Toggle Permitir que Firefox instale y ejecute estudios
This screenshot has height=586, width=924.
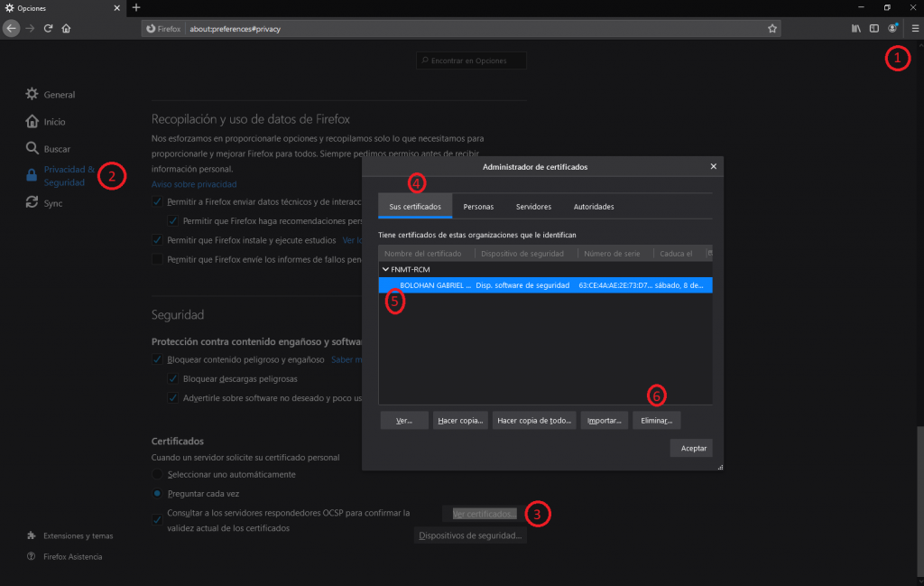pyautogui.click(x=157, y=240)
